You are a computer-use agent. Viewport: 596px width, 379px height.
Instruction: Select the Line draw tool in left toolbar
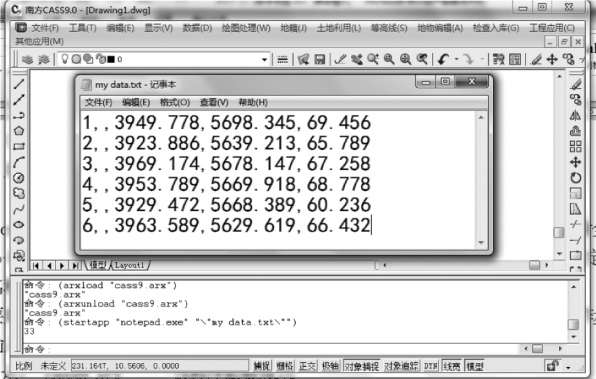tap(19, 84)
